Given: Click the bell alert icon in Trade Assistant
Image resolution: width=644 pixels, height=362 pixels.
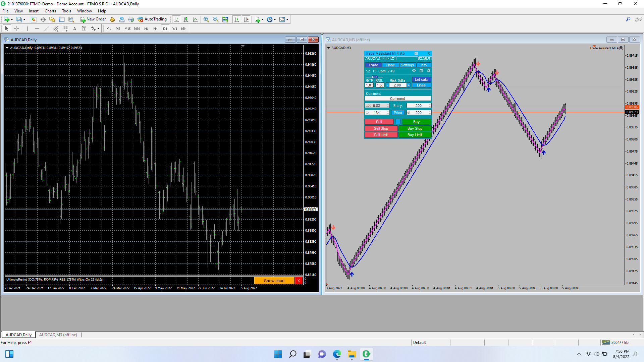Looking at the screenshot, I should coord(428,71).
